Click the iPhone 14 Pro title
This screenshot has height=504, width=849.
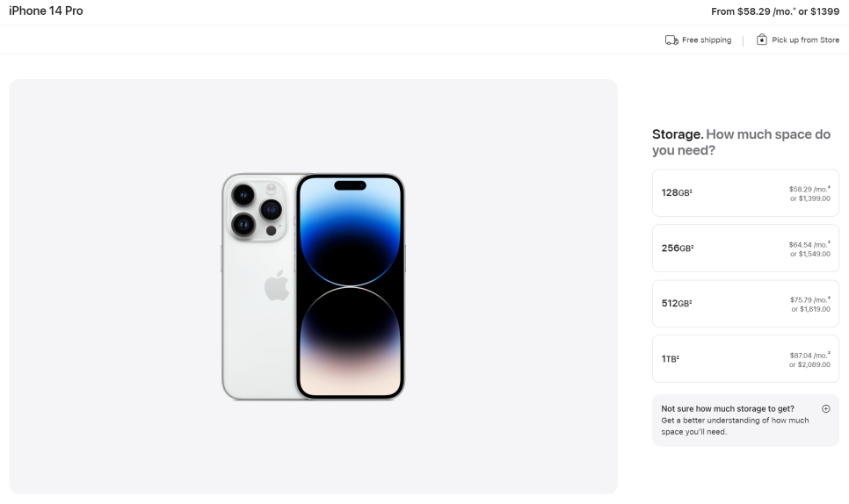click(x=46, y=11)
